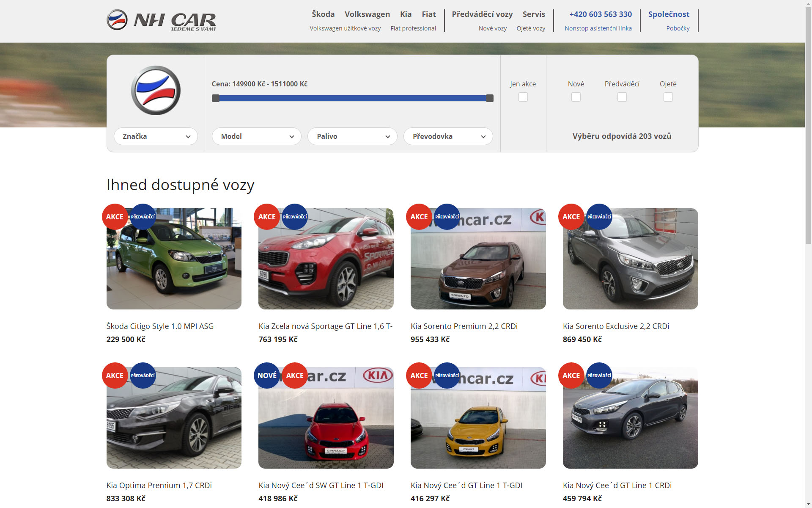The image size is (812, 508).
Task: Go to Nové vozy link
Action: point(493,28)
